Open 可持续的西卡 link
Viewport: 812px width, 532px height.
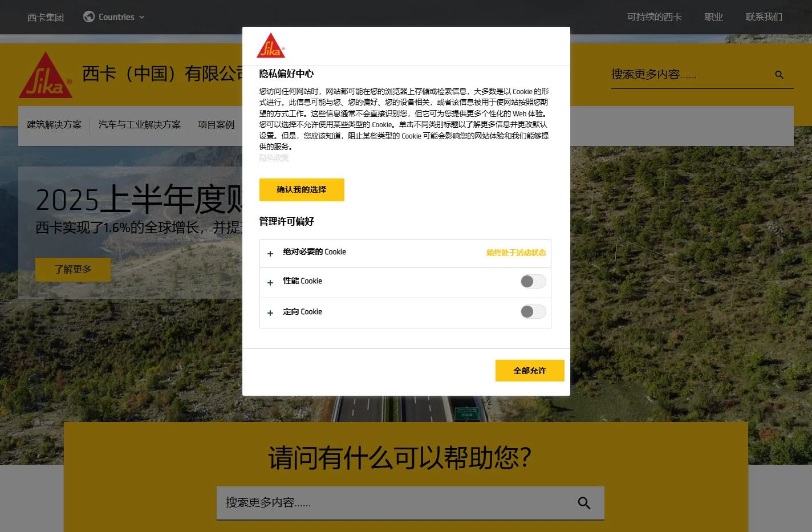[x=655, y=17]
